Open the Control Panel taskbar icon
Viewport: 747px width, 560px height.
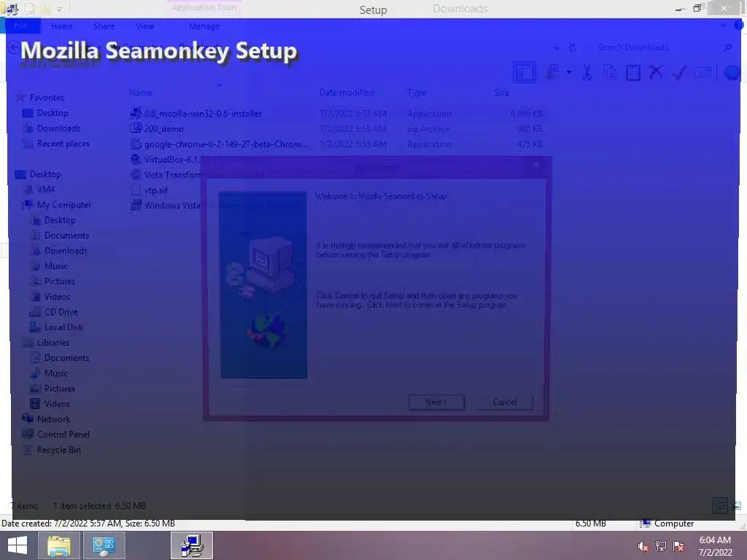click(104, 545)
